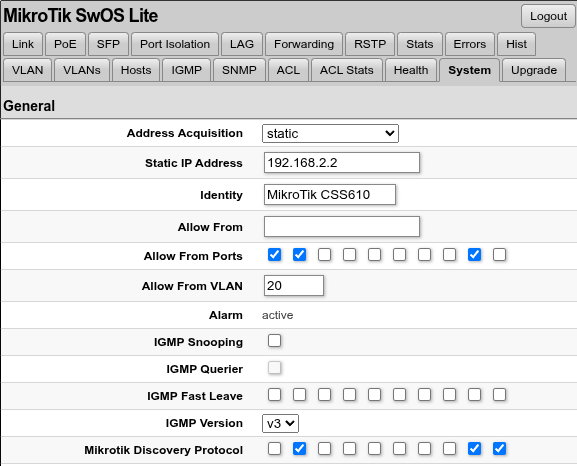Screen dimensions: 577x466
Task: Open the Port Isolation tab
Action: 175,44
